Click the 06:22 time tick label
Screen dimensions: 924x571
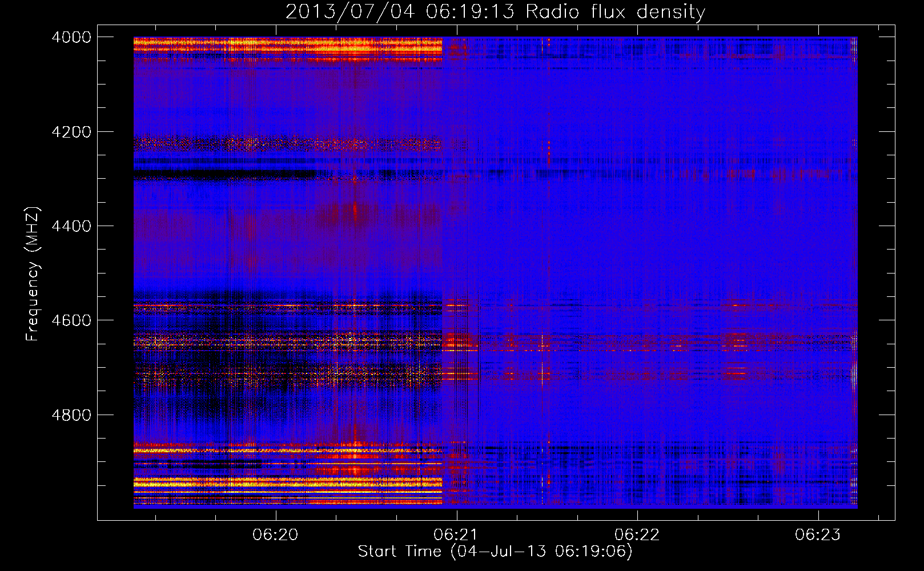(x=637, y=535)
